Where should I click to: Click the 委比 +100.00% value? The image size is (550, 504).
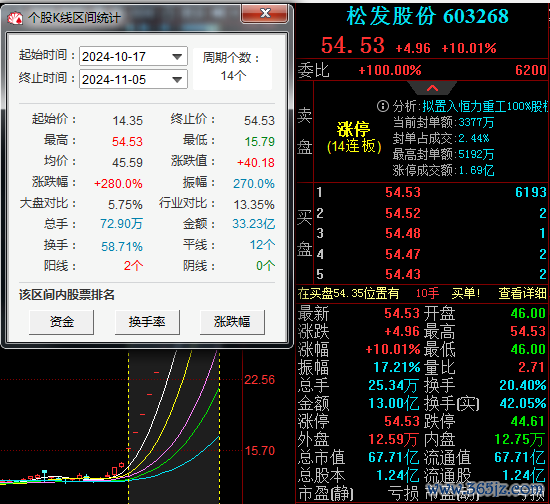click(390, 70)
